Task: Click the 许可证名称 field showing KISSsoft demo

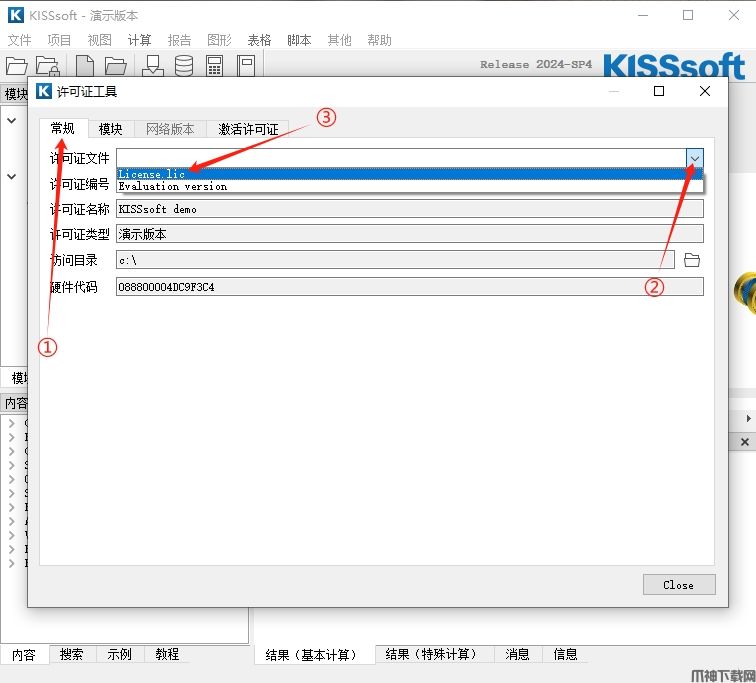Action: [x=410, y=209]
